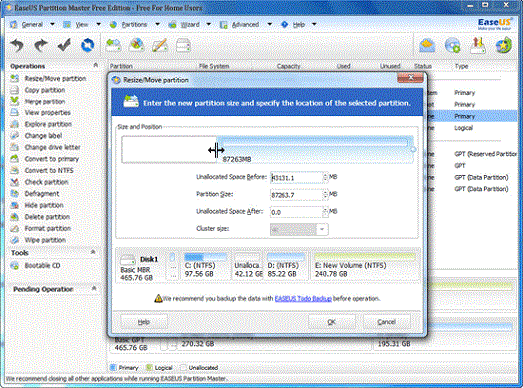Open Bootable CD tool
This screenshot has height=388, width=523.
click(42, 266)
